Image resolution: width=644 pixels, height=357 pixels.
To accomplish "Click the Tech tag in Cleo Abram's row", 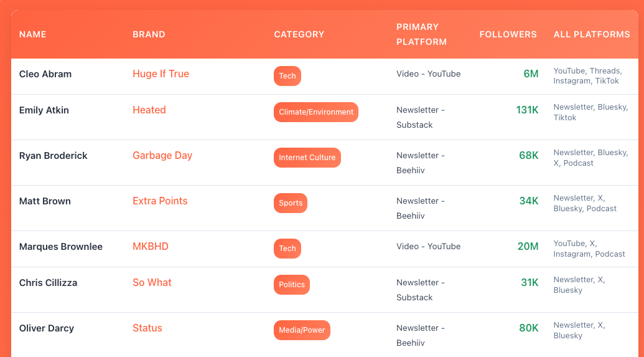I will click(287, 76).
